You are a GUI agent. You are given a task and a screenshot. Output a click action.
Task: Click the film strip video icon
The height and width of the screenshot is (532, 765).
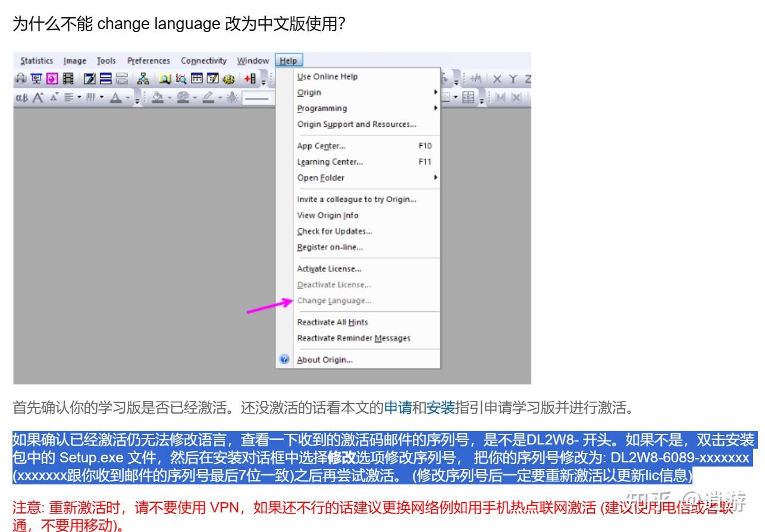(x=68, y=78)
